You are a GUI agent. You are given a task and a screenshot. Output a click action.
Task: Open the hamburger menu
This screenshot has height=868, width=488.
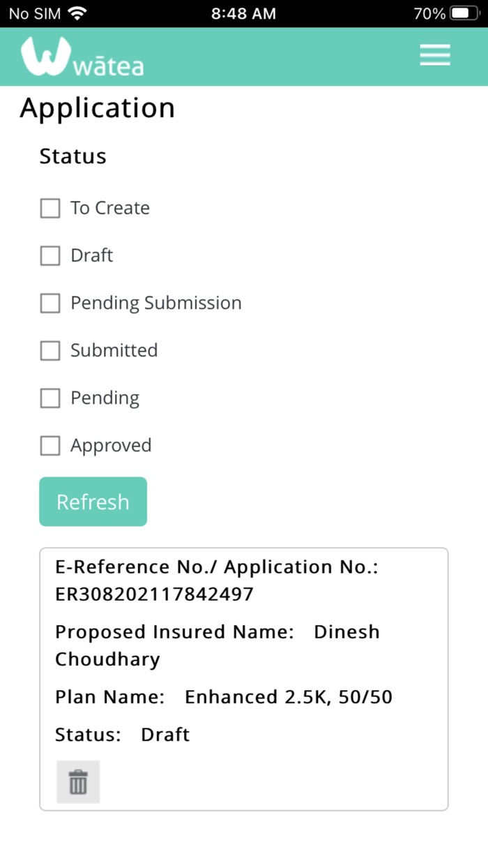(x=435, y=55)
